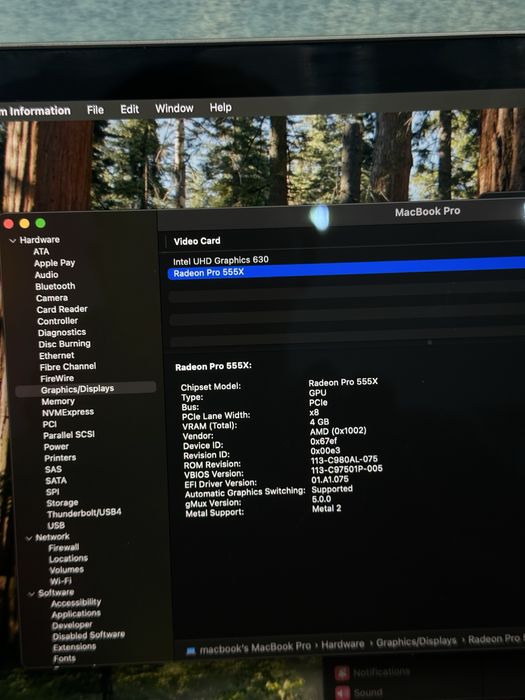Viewport: 525px width, 700px height.
Task: Select Memory in the sidebar
Action: coord(58,401)
